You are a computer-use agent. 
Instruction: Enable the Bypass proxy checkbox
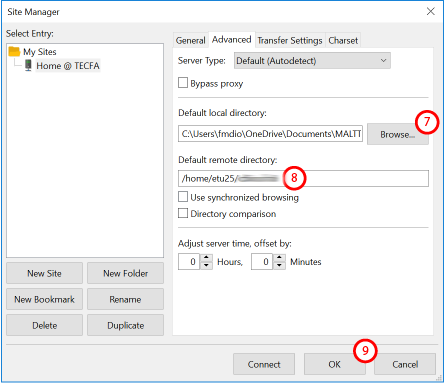click(x=183, y=83)
